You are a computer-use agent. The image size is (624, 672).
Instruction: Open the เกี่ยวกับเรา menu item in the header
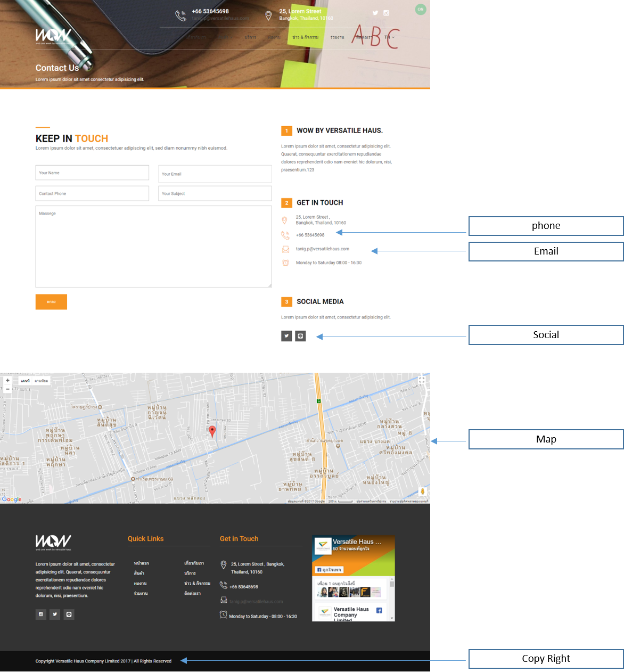(x=196, y=37)
